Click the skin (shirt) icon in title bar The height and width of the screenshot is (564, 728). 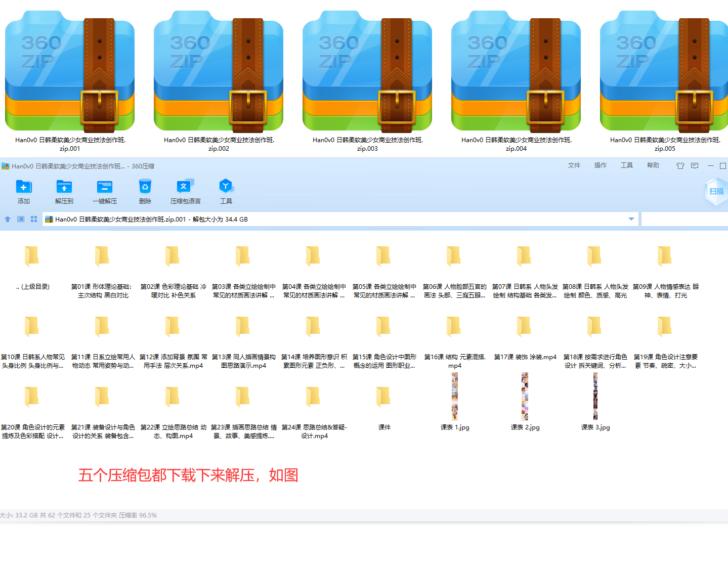680,166
